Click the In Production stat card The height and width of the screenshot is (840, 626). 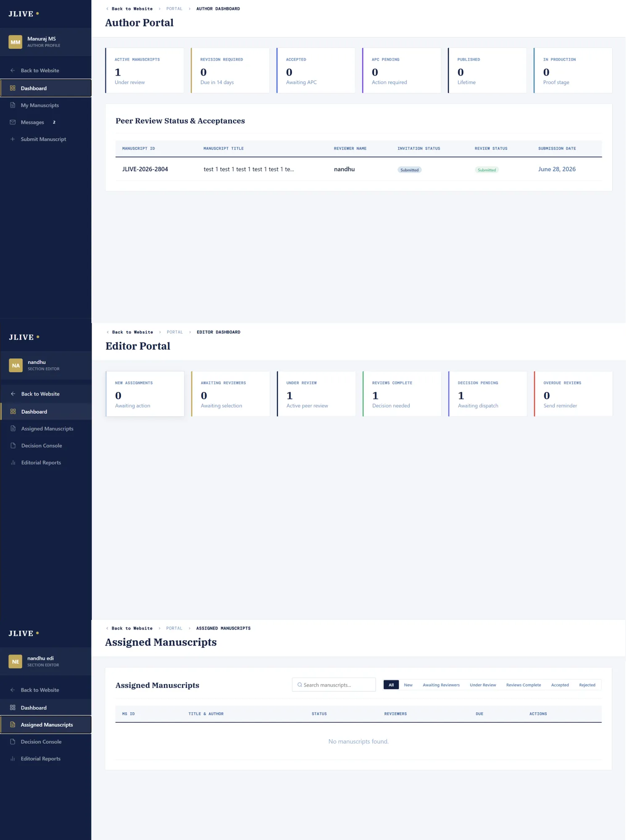click(573, 71)
